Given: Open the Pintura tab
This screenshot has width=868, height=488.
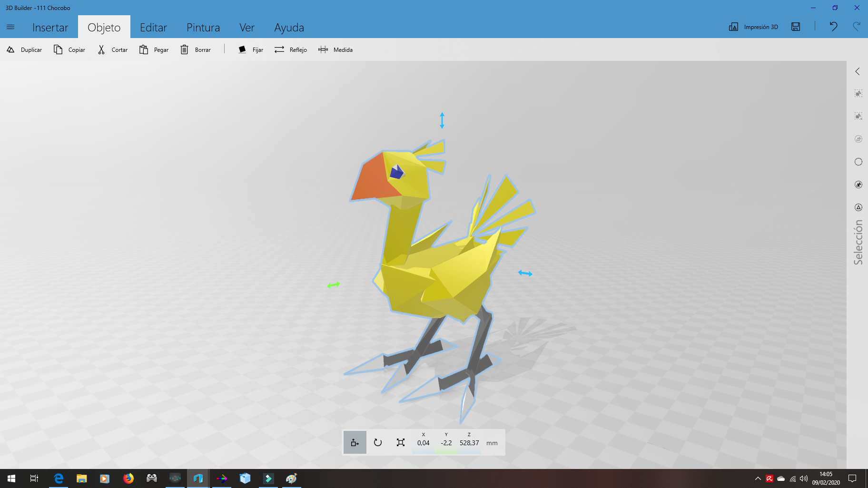Looking at the screenshot, I should tap(203, 27).
